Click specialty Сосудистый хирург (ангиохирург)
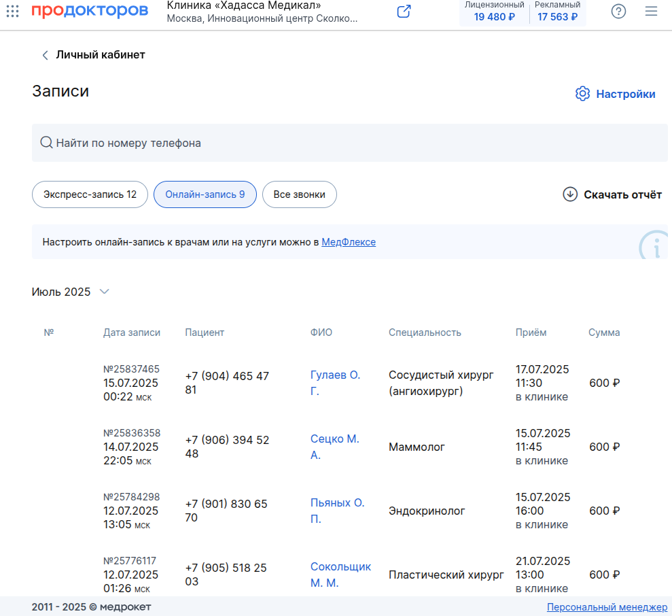This screenshot has width=672, height=616. point(441,383)
